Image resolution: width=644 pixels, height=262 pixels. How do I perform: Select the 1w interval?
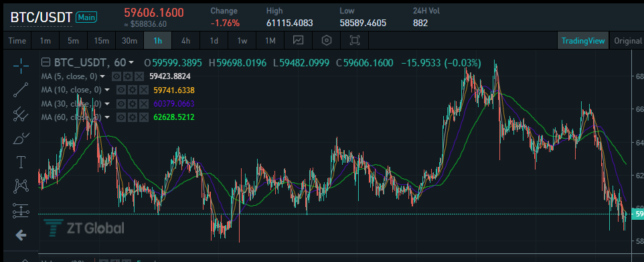242,40
